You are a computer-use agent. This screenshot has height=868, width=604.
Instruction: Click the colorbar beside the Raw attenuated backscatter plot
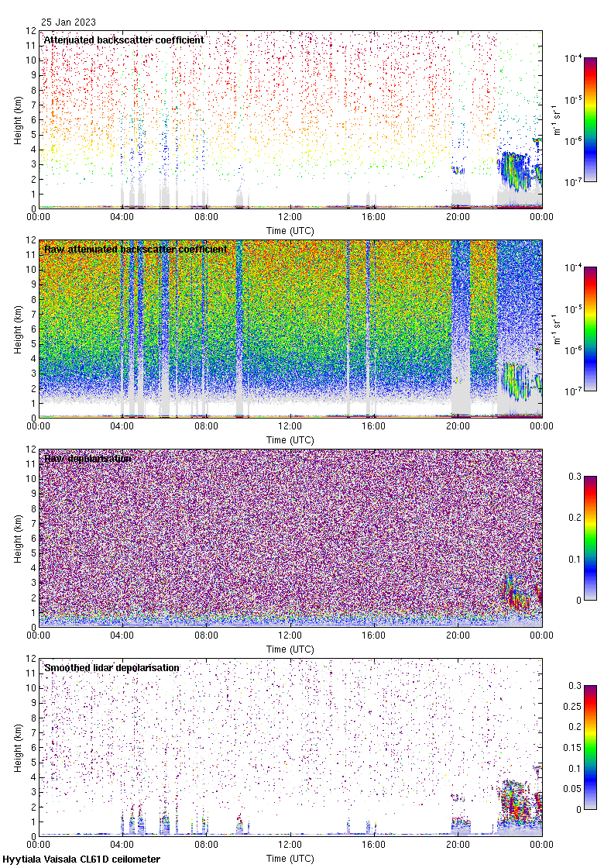(x=590, y=329)
